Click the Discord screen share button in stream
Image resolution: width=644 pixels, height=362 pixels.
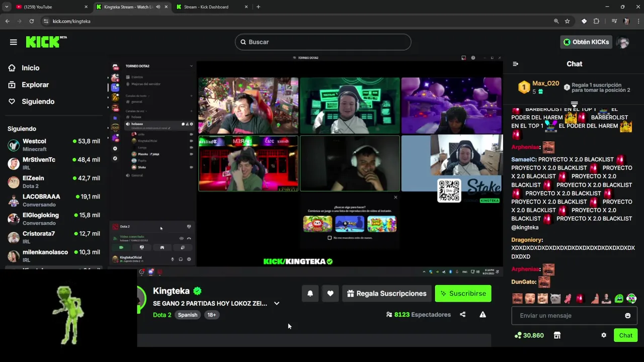141,247
